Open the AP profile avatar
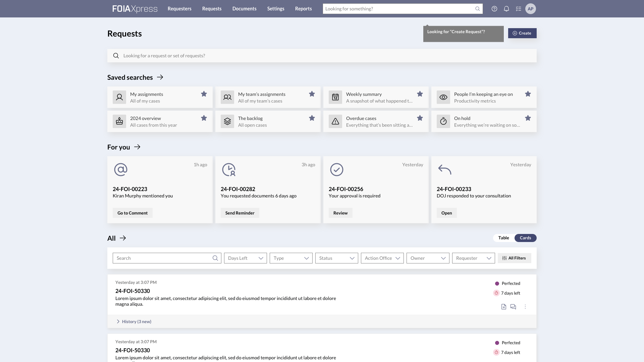 (531, 9)
